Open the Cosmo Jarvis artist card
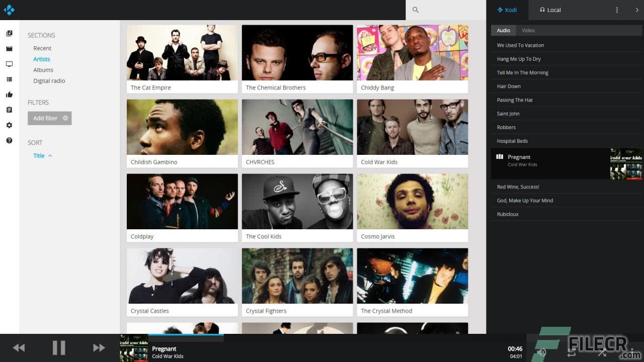644x362 pixels. [x=413, y=208]
